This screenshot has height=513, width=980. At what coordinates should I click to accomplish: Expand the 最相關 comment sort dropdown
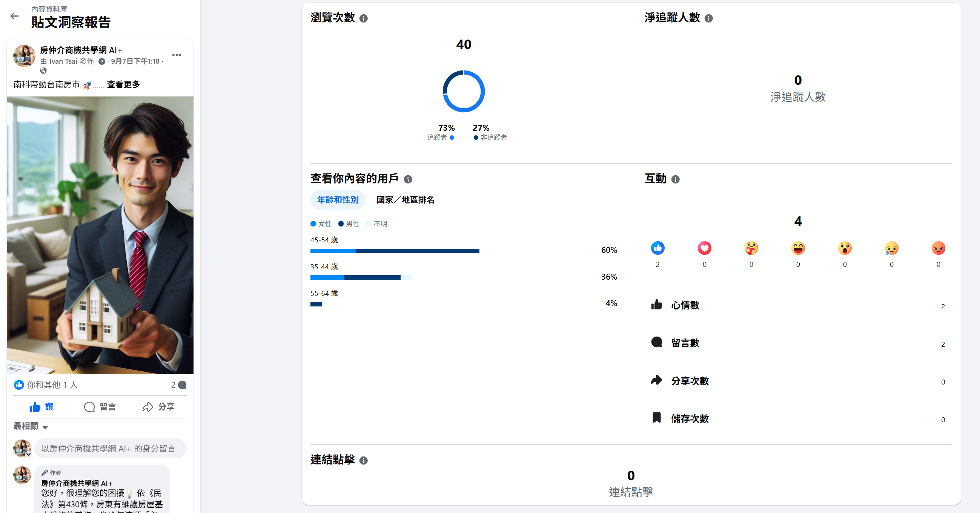(x=31, y=426)
